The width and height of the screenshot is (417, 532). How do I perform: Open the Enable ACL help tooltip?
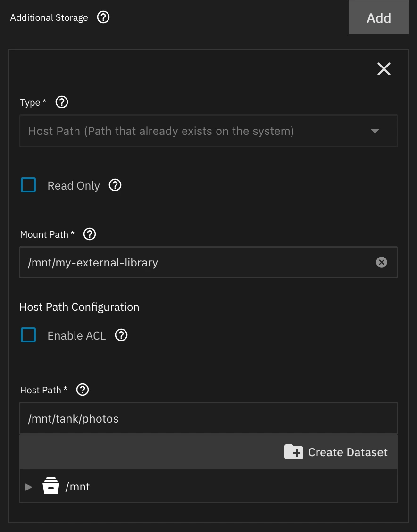tap(121, 335)
